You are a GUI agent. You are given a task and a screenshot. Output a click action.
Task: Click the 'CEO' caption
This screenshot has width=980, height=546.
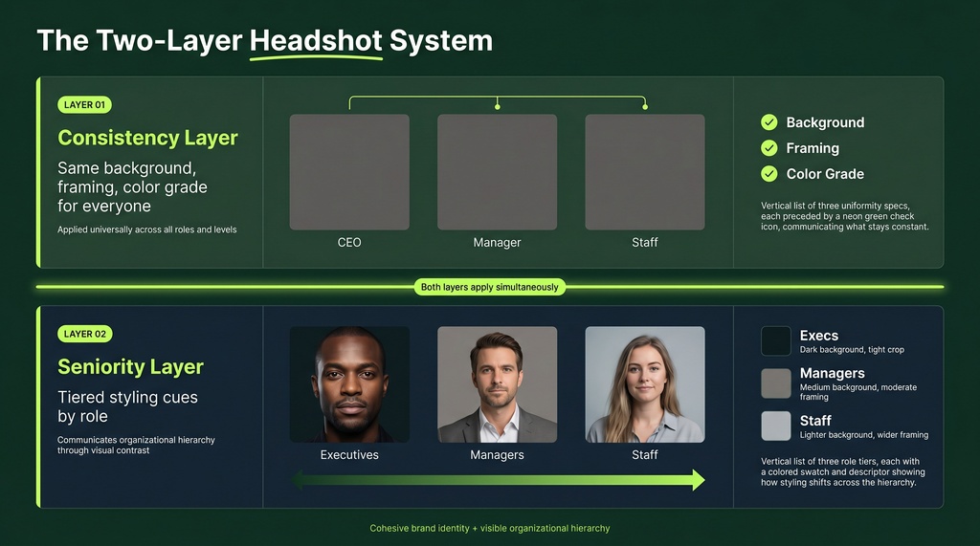(x=349, y=242)
